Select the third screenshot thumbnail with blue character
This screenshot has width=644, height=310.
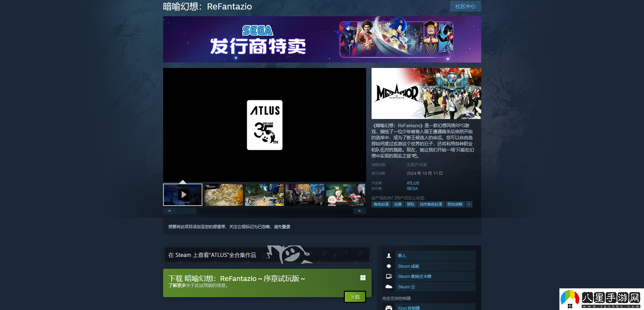point(264,195)
